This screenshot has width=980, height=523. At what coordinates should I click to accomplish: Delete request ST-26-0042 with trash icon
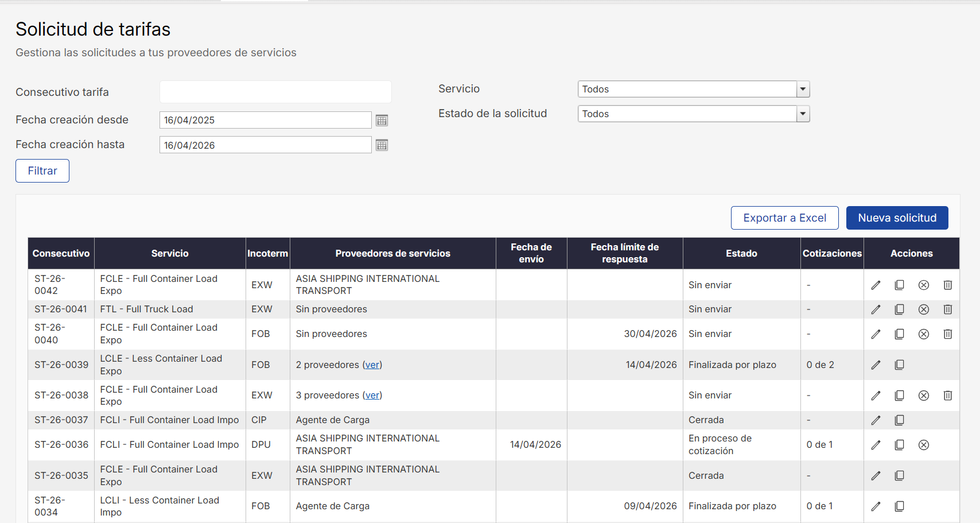tap(948, 285)
